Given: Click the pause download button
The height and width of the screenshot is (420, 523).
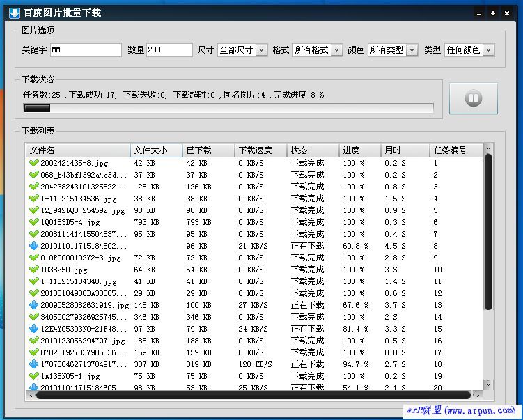Looking at the screenshot, I should 473,98.
